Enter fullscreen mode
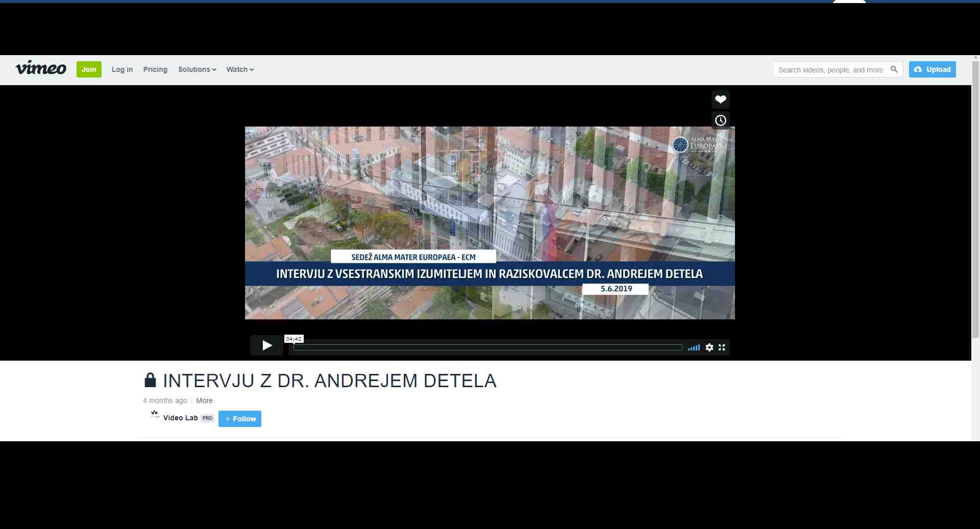This screenshot has width=980, height=529. click(722, 347)
